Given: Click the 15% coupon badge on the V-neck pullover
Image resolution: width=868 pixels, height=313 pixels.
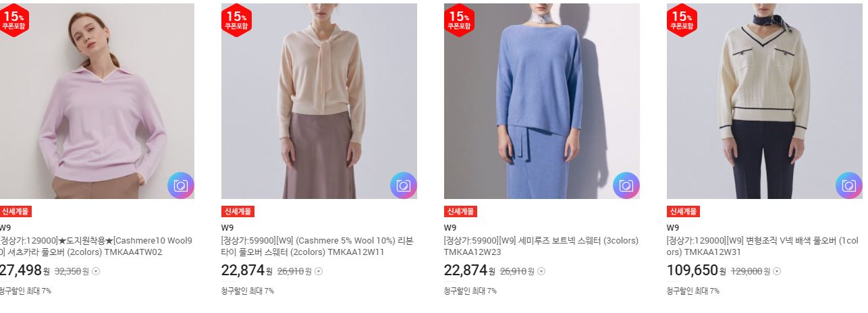Looking at the screenshot, I should click(x=682, y=20).
